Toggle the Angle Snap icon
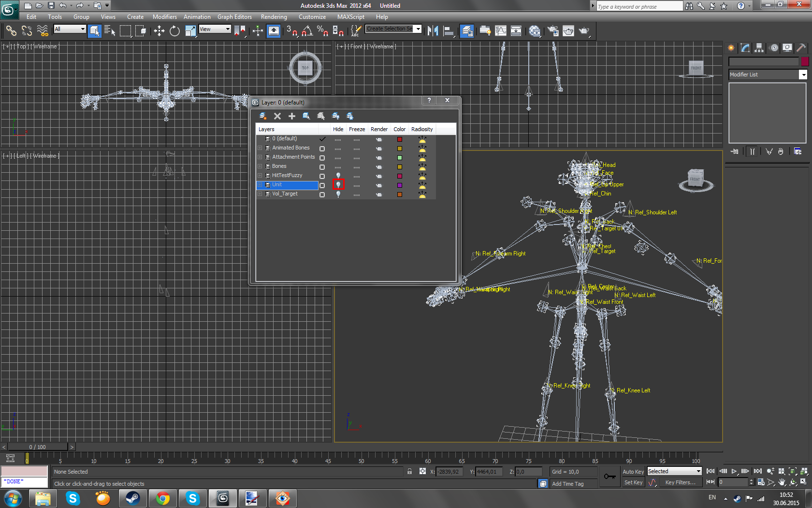 point(307,31)
